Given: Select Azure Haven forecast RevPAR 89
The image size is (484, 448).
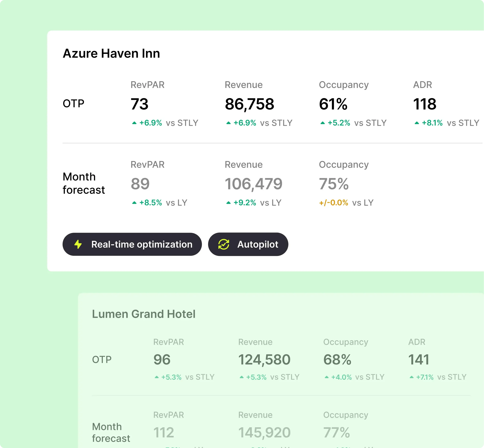Looking at the screenshot, I should click(140, 184).
